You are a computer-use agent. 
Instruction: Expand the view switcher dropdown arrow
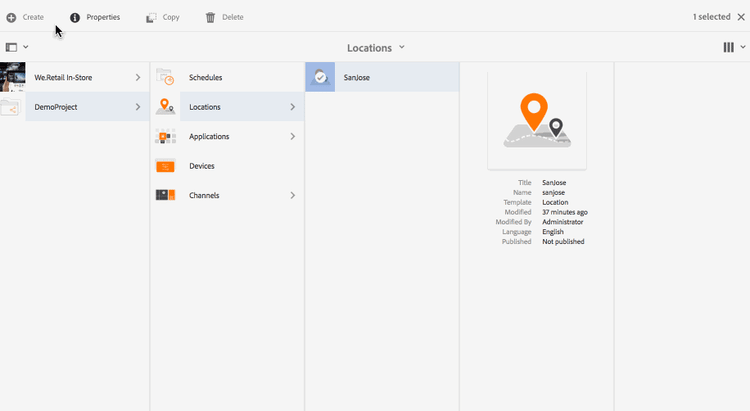tap(743, 47)
